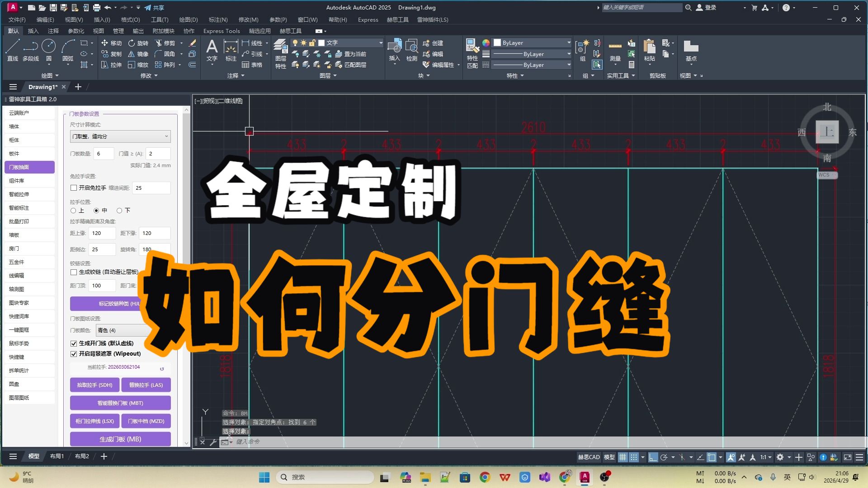Open the 文件(F) menu
The width and height of the screenshot is (868, 488).
coord(17,19)
